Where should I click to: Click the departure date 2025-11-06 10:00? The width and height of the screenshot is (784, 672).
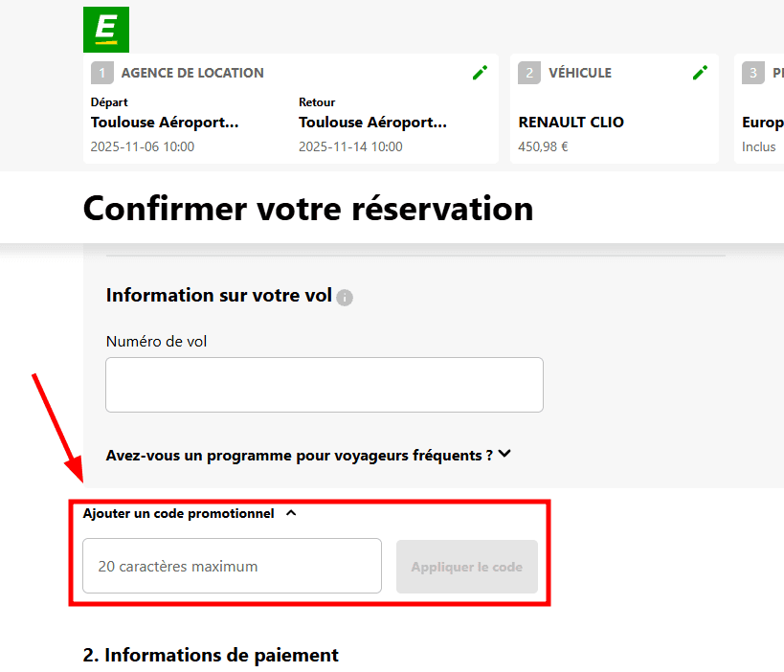(143, 147)
